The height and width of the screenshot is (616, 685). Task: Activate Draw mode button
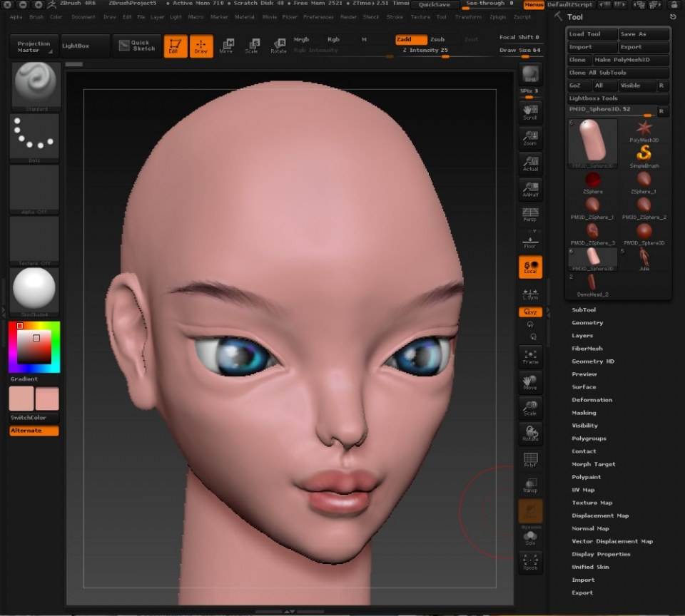201,46
